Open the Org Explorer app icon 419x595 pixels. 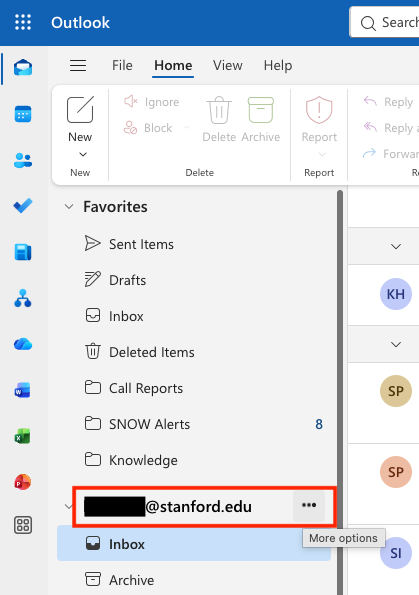[x=23, y=298]
